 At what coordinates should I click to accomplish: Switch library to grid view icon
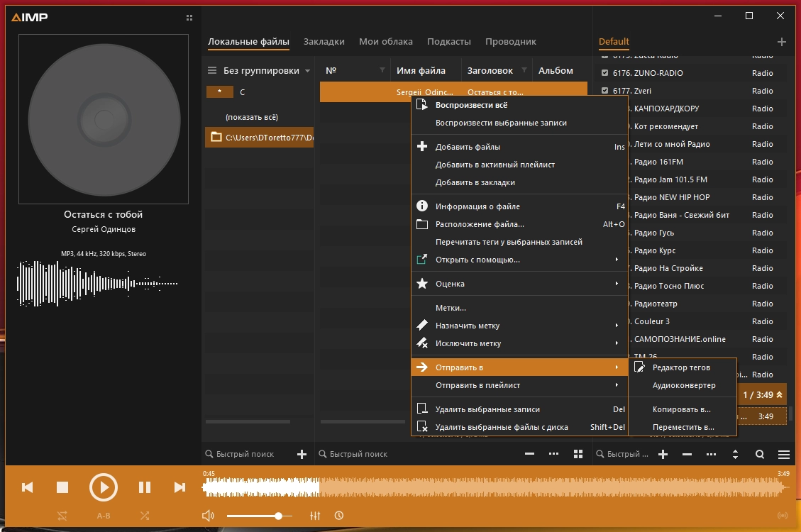pos(578,454)
